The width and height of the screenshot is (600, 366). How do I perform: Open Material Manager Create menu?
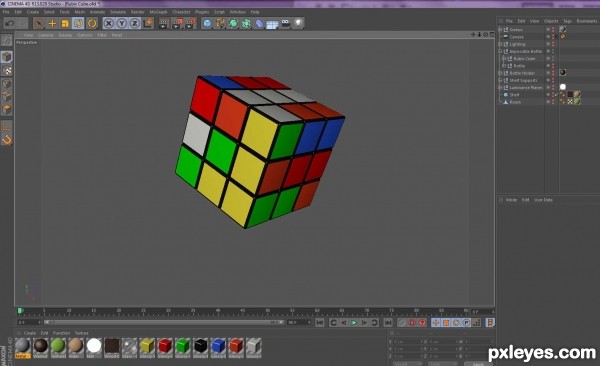click(x=29, y=333)
